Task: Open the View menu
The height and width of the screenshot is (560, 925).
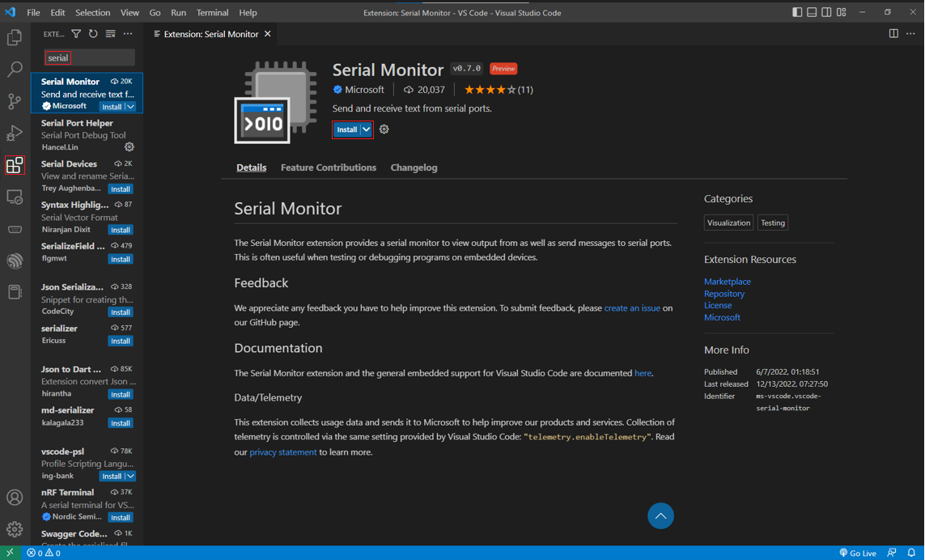Action: coord(129,12)
